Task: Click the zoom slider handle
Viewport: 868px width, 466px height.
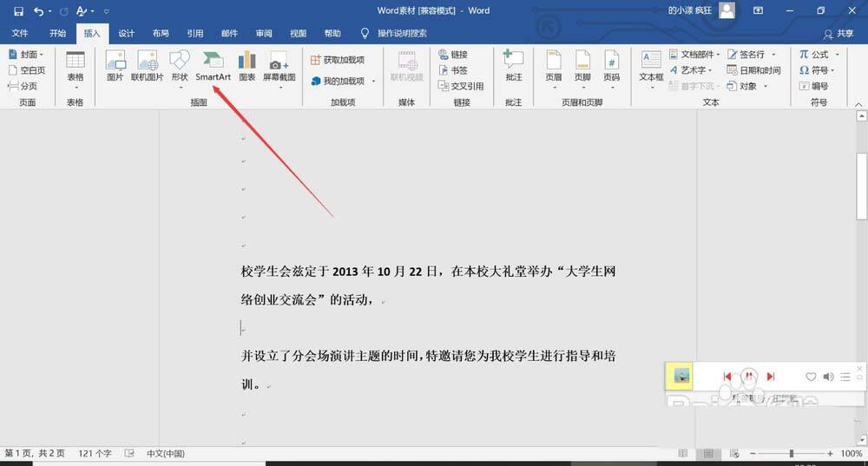Action: pos(792,453)
